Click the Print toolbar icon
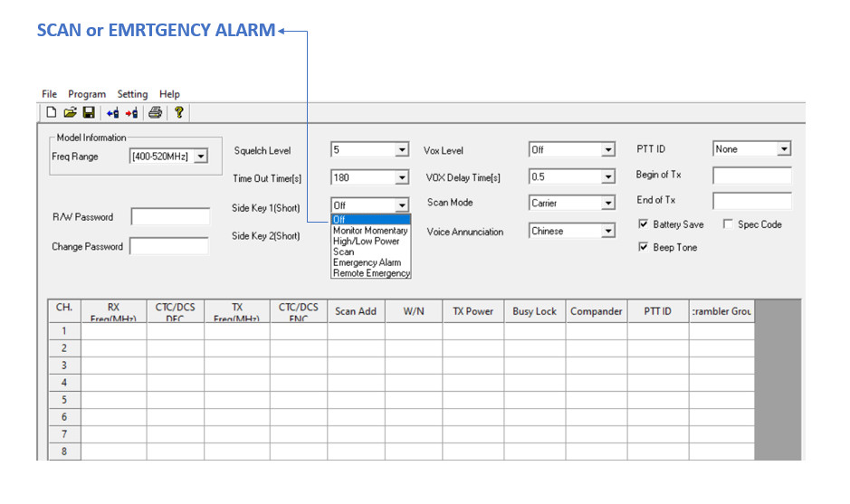 pyautogui.click(x=156, y=113)
